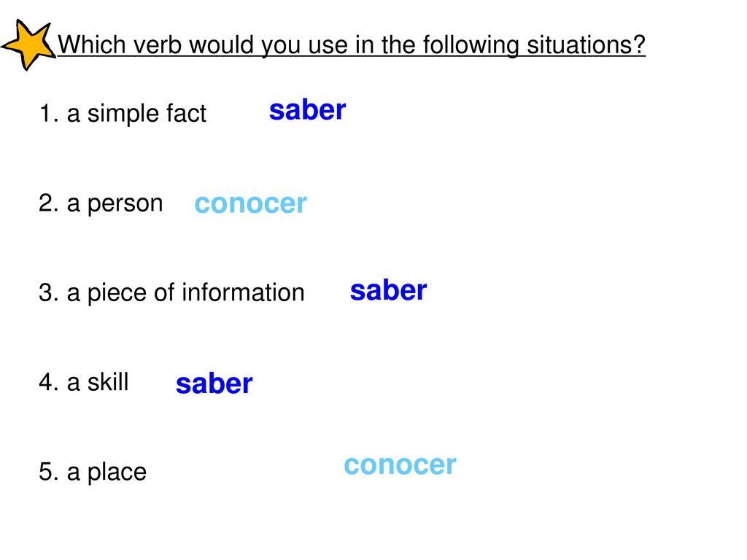747x560 pixels.
Task: Click the word 'place' in item 5
Action: [117, 472]
